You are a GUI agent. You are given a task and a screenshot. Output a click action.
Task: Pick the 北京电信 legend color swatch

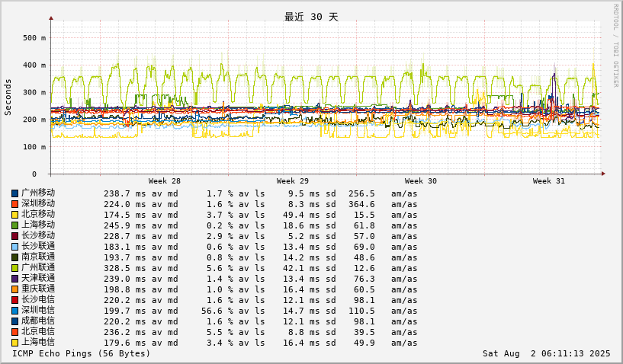14,333
